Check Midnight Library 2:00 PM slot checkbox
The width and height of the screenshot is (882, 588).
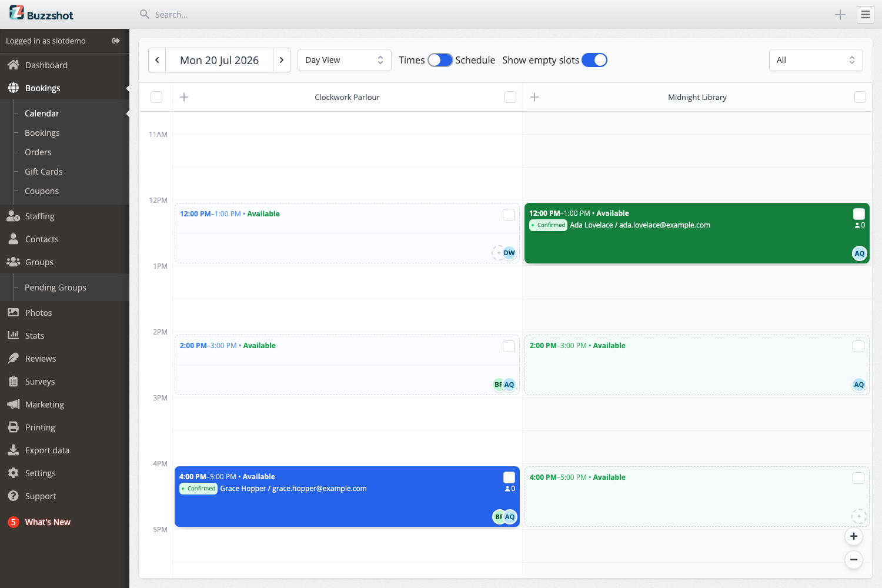pyautogui.click(x=858, y=346)
